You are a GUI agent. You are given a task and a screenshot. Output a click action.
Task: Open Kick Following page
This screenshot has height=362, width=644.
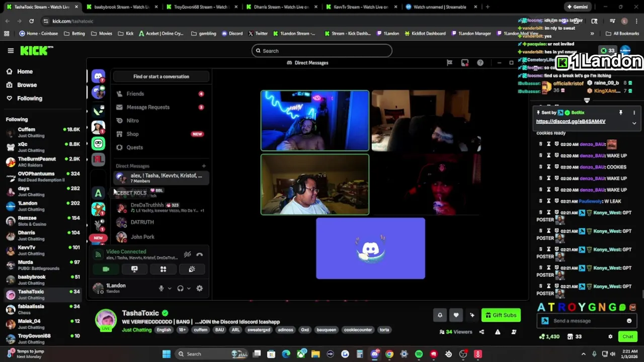[30, 99]
